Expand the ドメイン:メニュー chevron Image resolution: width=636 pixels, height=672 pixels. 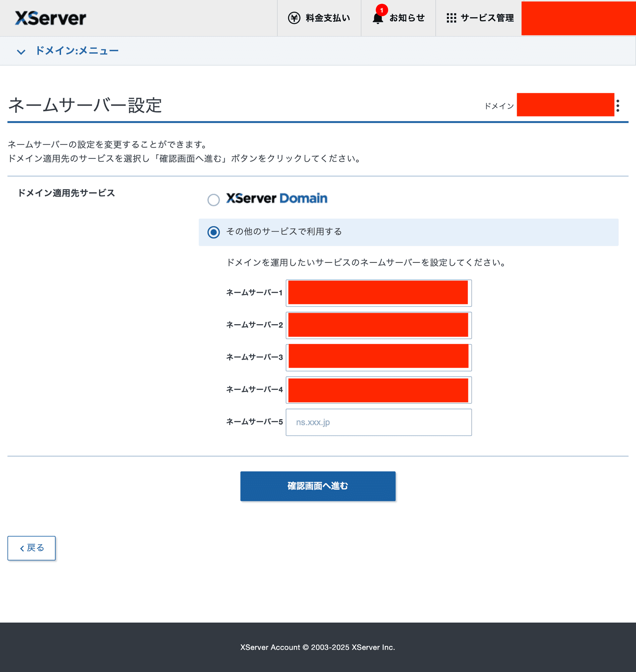(21, 52)
